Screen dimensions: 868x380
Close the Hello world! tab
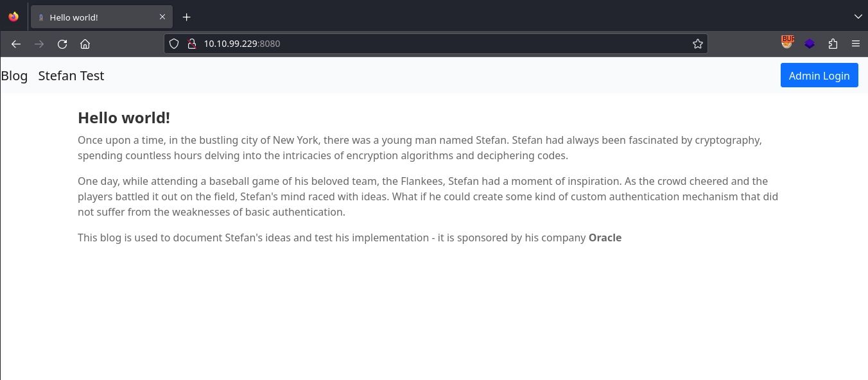pyautogui.click(x=162, y=17)
